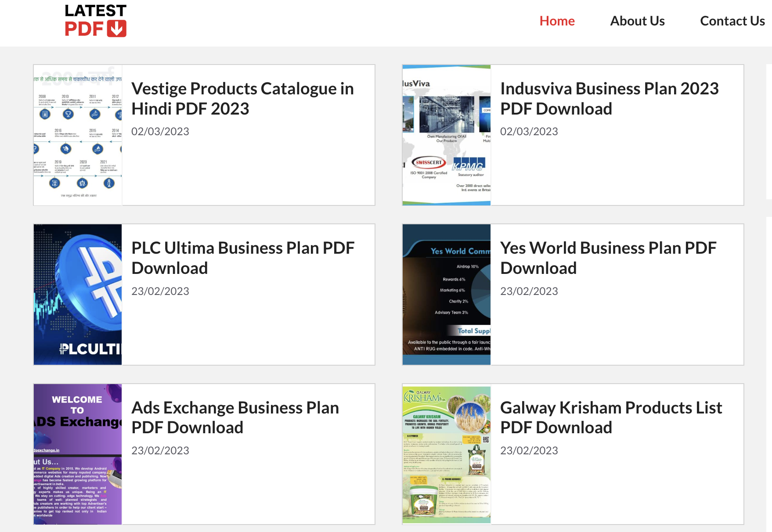Viewport: 772px width, 532px height.
Task: Open Vestige Products Catalogue in Hindi PDF link
Action: [242, 98]
